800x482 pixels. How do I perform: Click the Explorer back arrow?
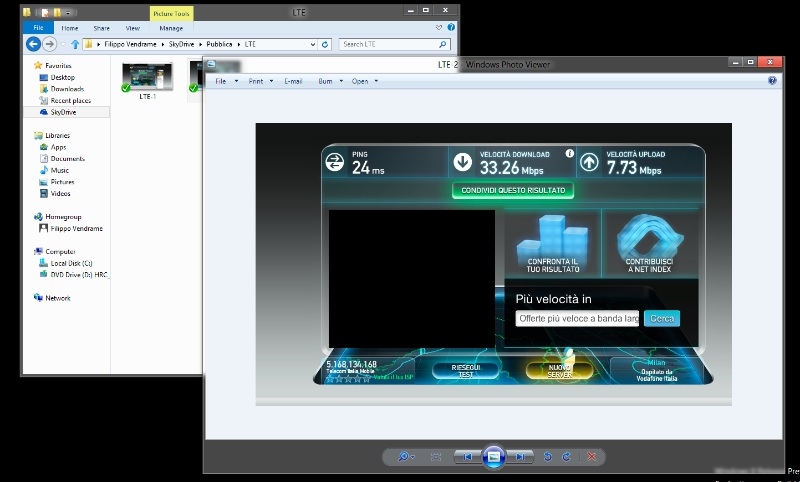(x=33, y=44)
